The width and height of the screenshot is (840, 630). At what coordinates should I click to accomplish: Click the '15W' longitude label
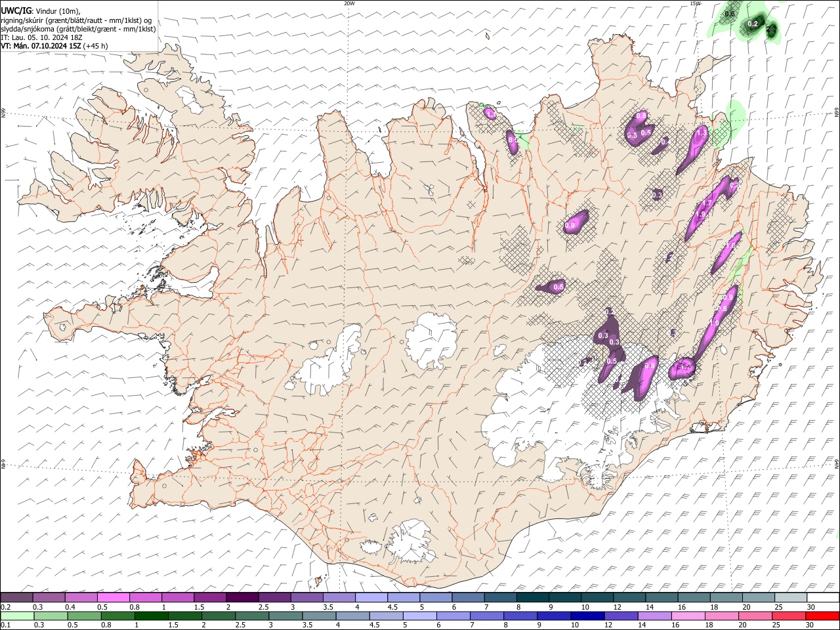(695, 3)
